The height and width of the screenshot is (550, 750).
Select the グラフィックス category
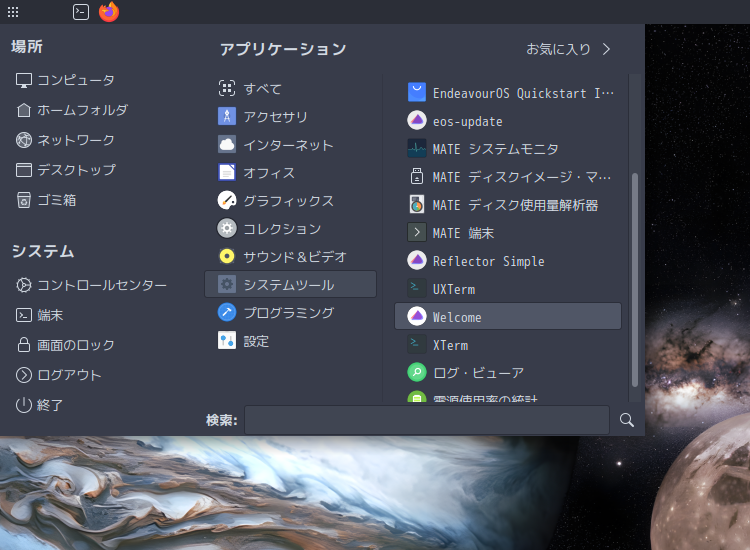[x=290, y=200]
